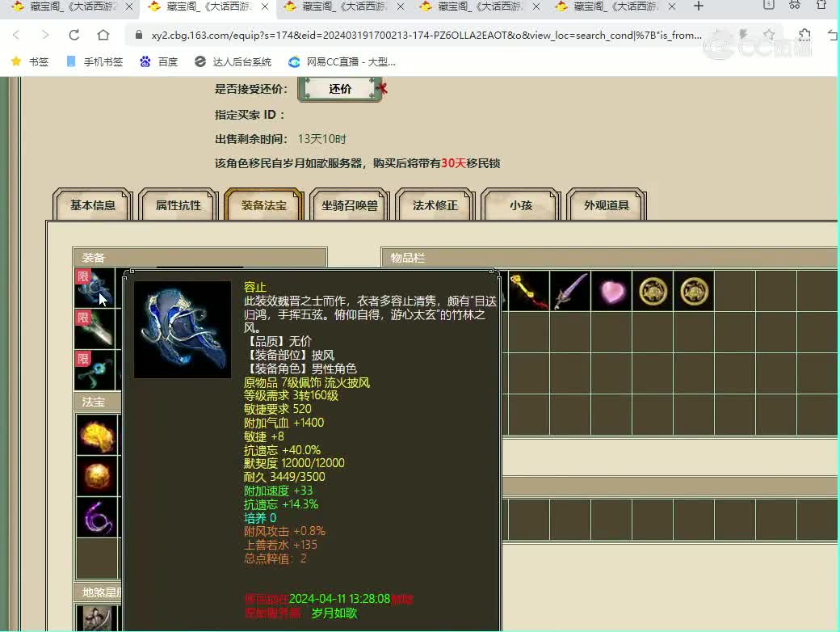Click the cloak image in tooltip
Image resolution: width=840 pixels, height=632 pixels.
(x=183, y=330)
